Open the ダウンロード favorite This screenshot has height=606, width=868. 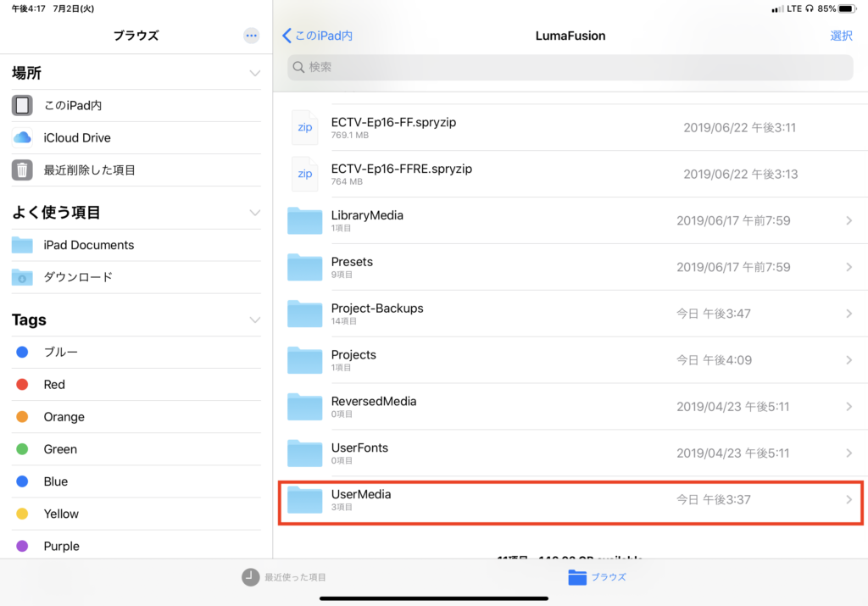(136, 276)
